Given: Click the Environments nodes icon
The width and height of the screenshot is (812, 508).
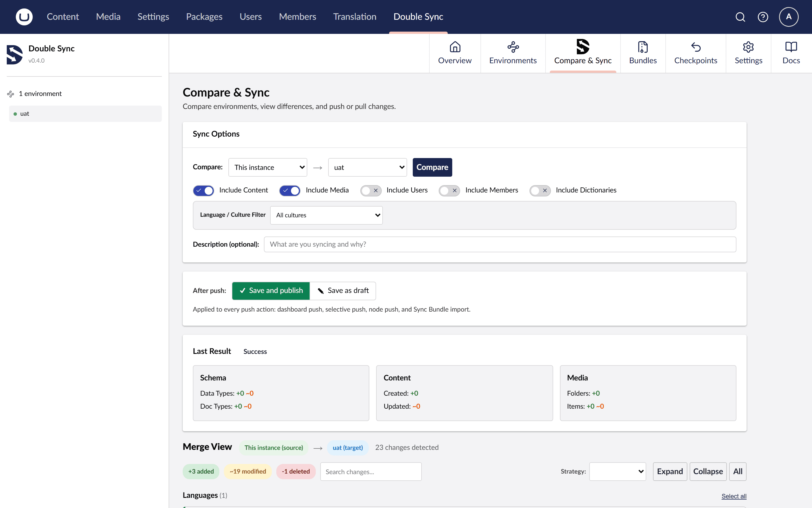Looking at the screenshot, I should [513, 47].
